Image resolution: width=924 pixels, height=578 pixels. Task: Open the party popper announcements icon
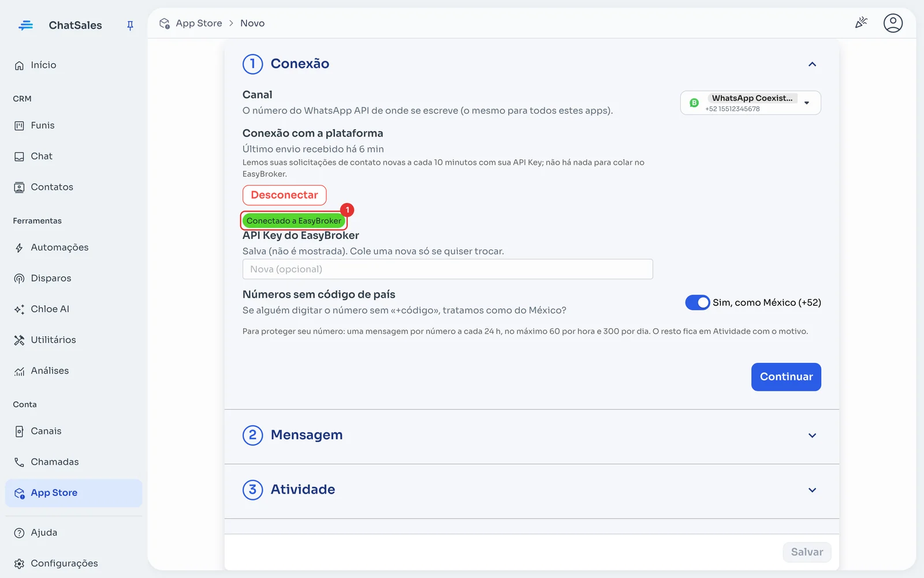[861, 23]
